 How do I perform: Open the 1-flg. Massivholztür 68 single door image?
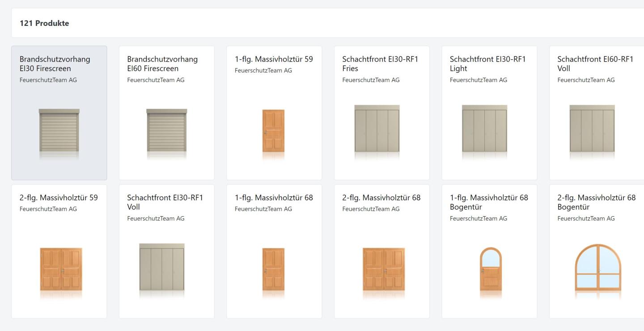pos(273,269)
